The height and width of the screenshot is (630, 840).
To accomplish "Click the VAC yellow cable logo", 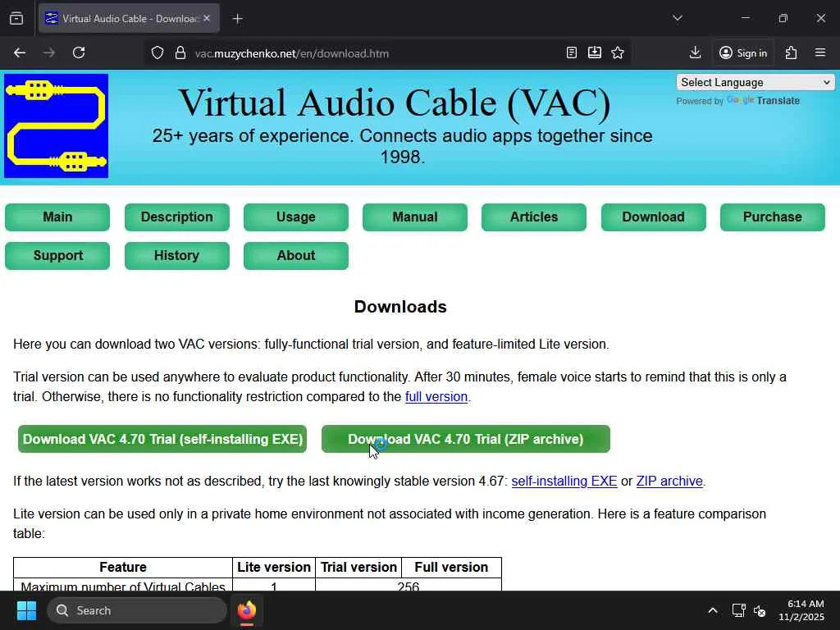I will (x=57, y=126).
